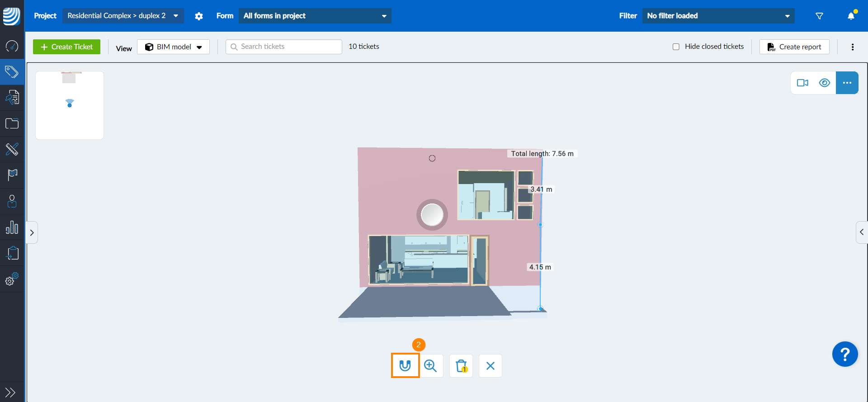Image resolution: width=868 pixels, height=402 pixels.
Task: Click the notification bell icon
Action: tap(851, 16)
